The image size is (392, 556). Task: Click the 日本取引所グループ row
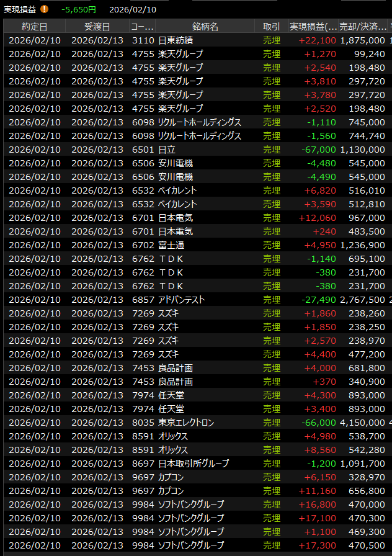194,464
